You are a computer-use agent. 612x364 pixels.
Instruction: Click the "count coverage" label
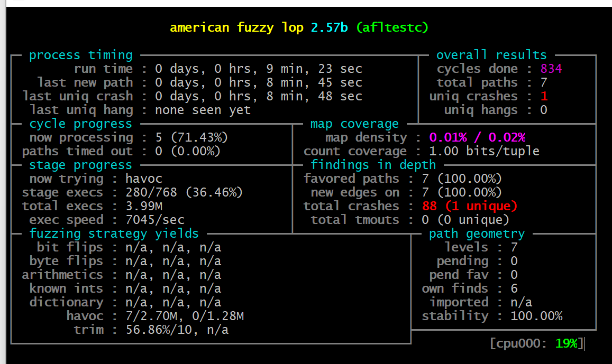click(355, 151)
